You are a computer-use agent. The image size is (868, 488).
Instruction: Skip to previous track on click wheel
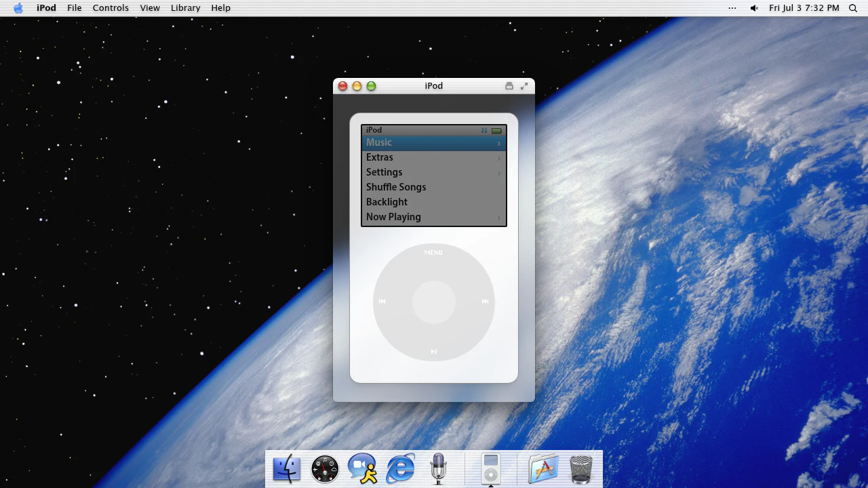382,302
